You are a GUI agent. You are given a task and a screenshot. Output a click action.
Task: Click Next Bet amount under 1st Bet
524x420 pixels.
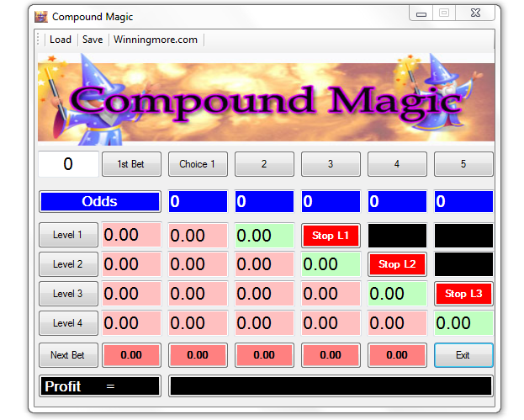pos(132,355)
